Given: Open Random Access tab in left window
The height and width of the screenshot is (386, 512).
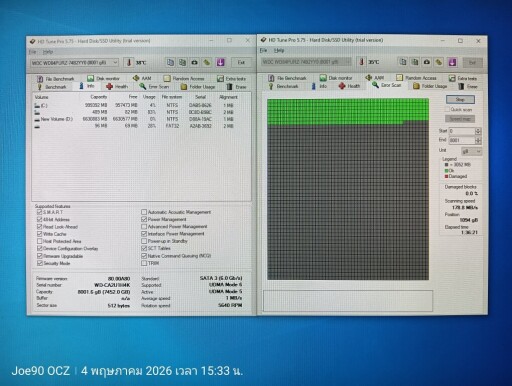Looking at the screenshot, I should [x=184, y=78].
